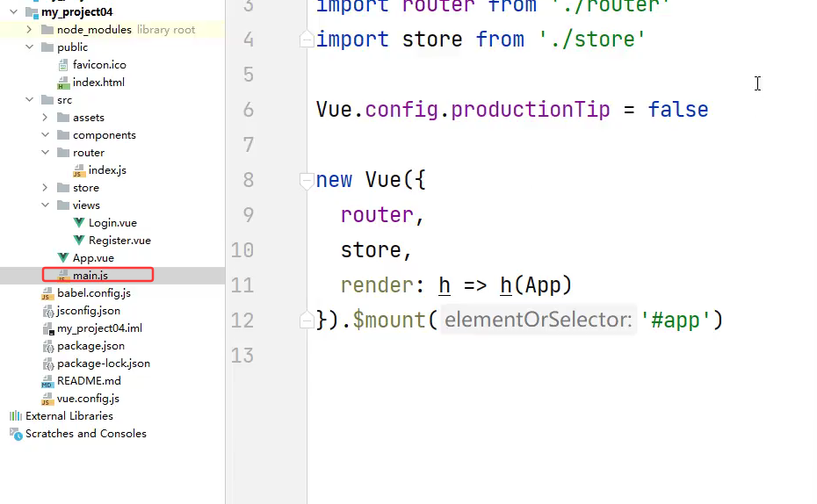817x504 pixels.
Task: Open vue.config.js from project tree
Action: pos(88,399)
